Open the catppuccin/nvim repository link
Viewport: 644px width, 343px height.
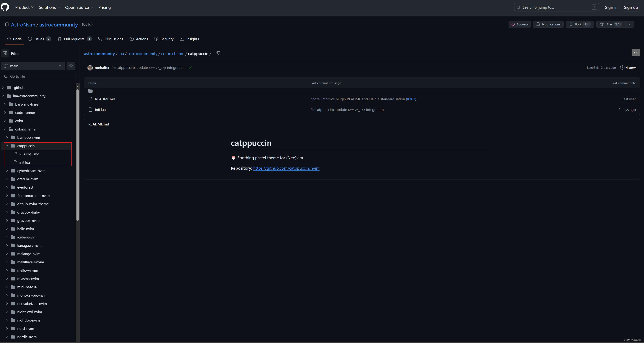coord(286,168)
